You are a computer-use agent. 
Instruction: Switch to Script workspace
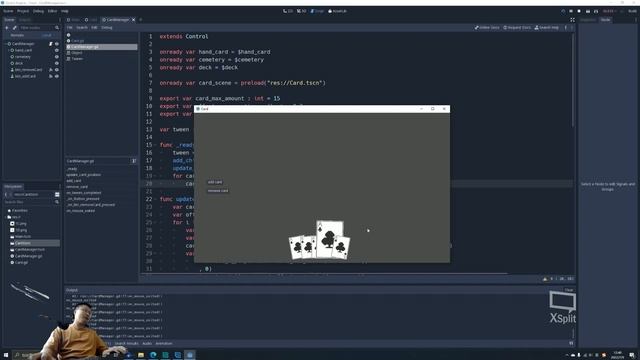(317, 11)
